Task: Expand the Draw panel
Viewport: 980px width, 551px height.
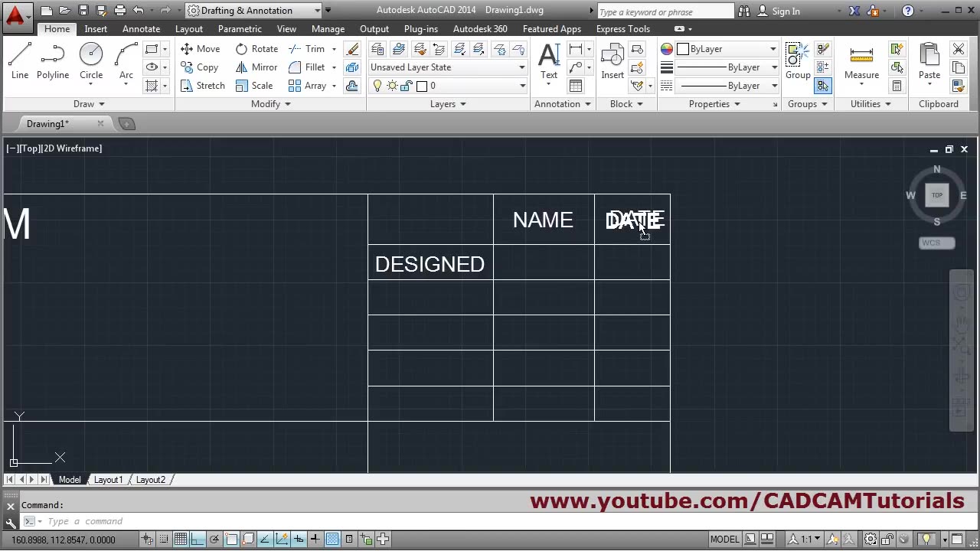Action: point(89,104)
